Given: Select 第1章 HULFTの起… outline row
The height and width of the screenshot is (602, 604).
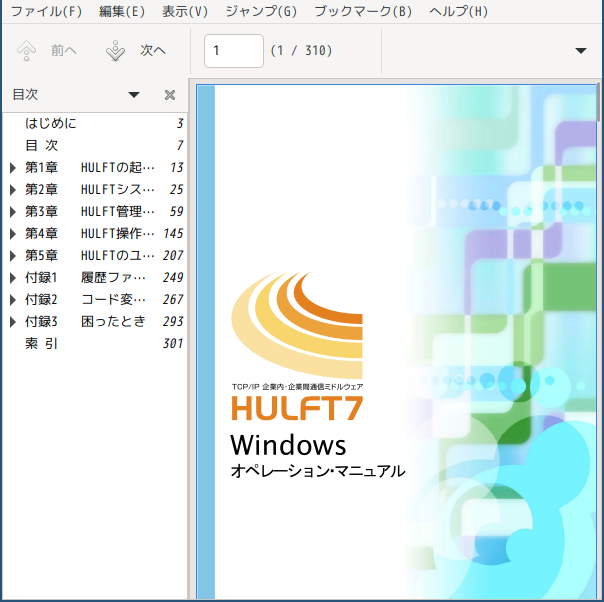Looking at the screenshot, I should 95,168.
